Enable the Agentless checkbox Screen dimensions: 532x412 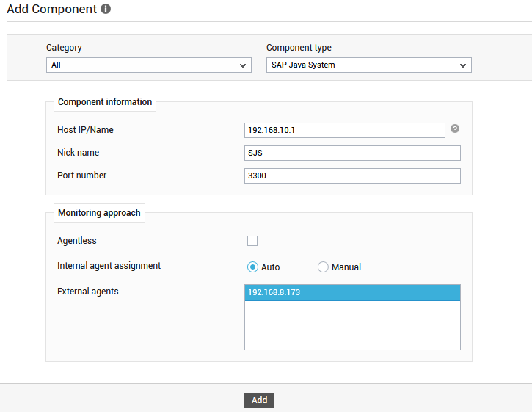pyautogui.click(x=252, y=241)
